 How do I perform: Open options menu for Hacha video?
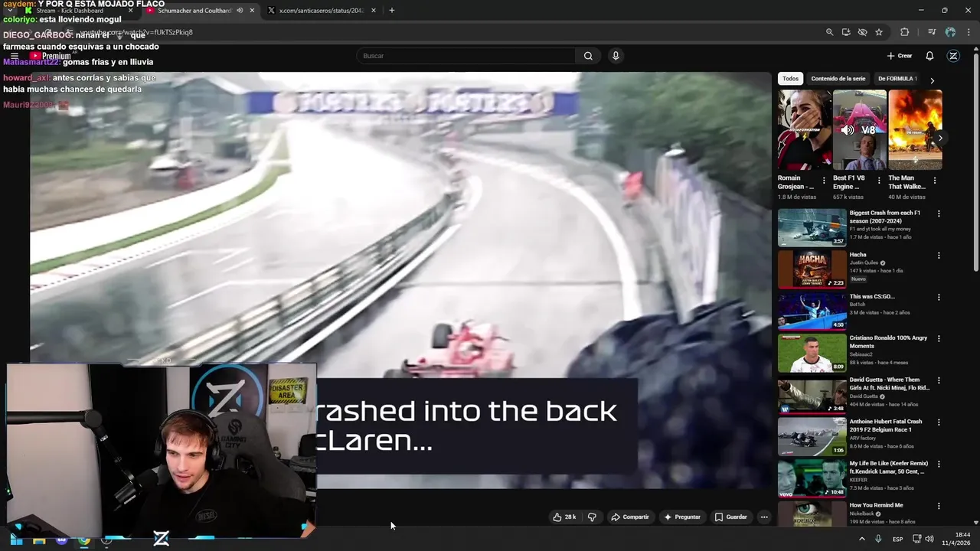click(x=939, y=256)
